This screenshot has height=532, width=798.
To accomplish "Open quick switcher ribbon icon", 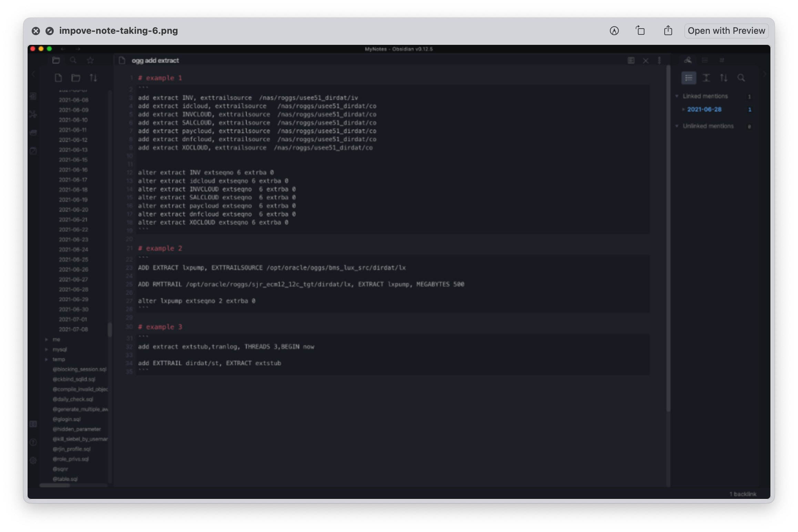I will (x=33, y=96).
